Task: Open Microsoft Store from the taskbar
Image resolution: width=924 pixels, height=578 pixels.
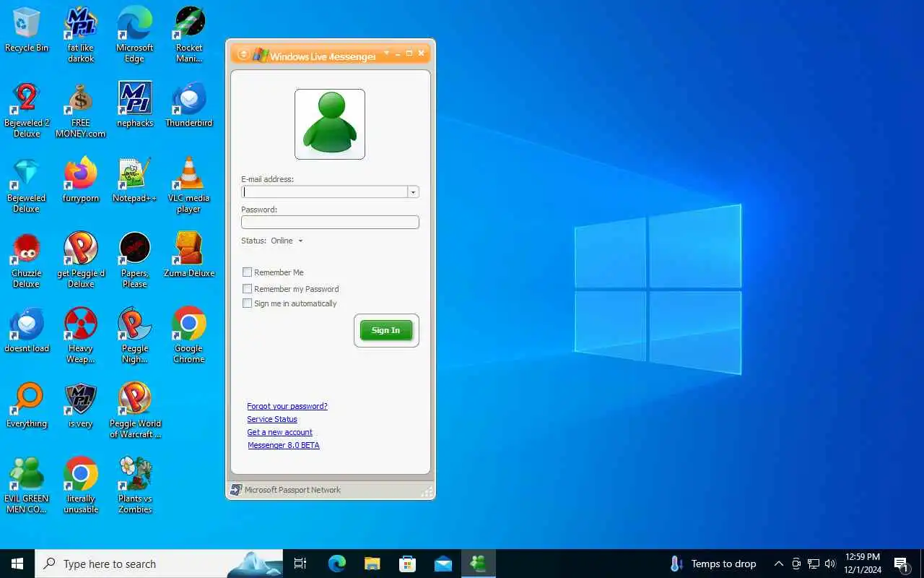Action: (x=407, y=564)
